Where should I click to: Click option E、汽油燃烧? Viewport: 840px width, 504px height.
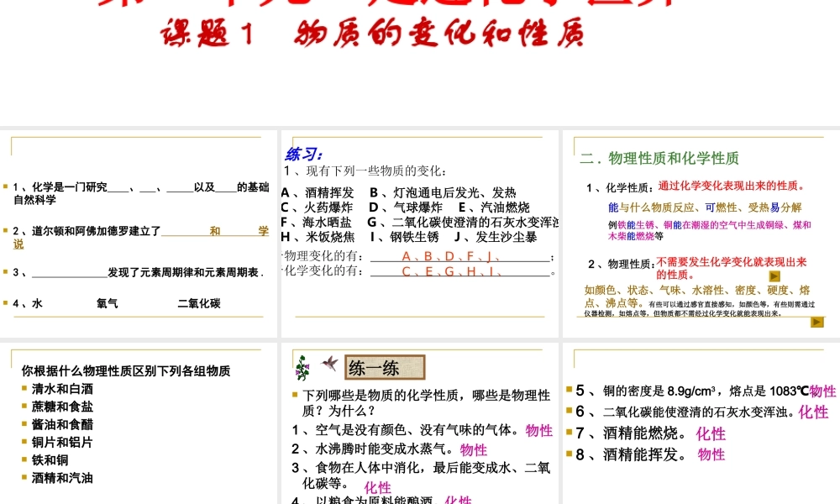tap(494, 207)
